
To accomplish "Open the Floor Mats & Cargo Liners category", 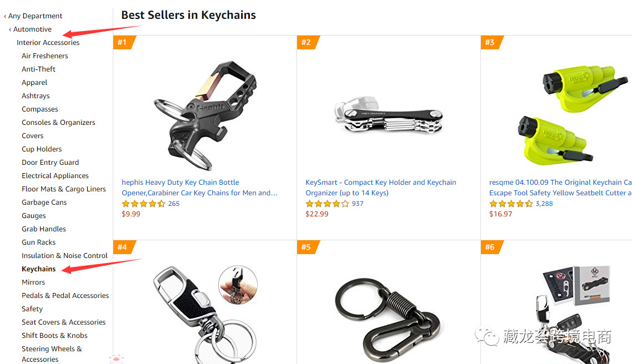I will click(64, 189).
